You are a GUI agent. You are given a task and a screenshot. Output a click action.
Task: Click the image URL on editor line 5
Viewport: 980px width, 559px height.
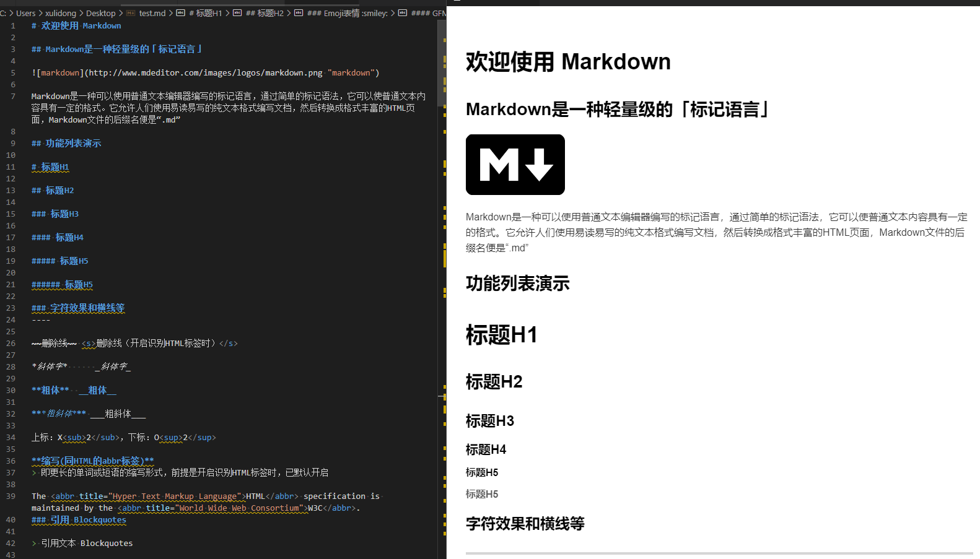click(206, 72)
